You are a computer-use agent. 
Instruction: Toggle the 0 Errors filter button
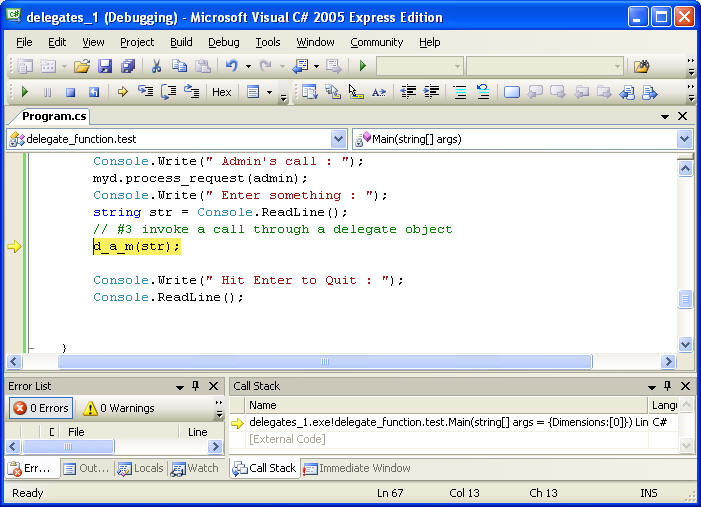[41, 408]
